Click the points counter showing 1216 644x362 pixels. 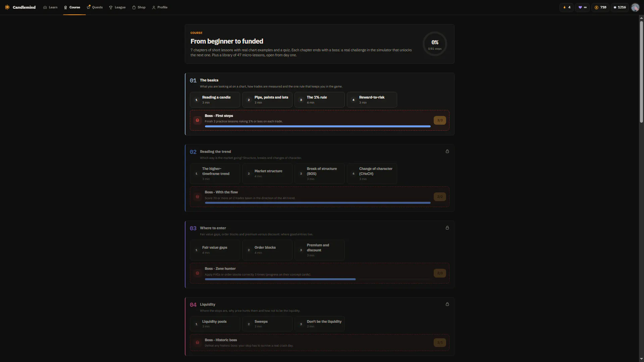tap(620, 7)
